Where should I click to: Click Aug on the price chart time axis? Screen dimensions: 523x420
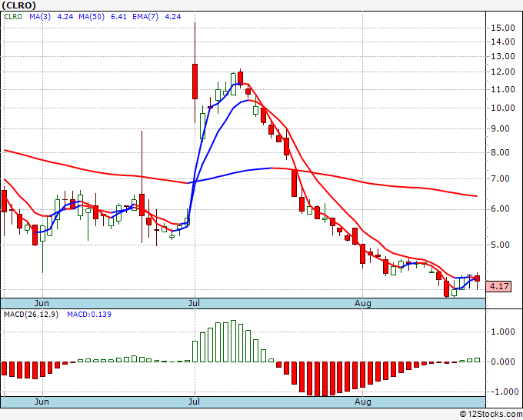[x=362, y=304]
